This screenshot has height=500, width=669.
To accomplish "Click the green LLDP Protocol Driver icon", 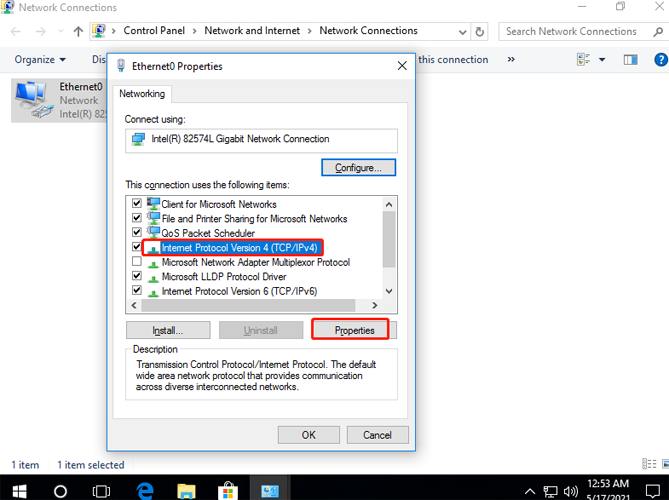I will tap(153, 278).
